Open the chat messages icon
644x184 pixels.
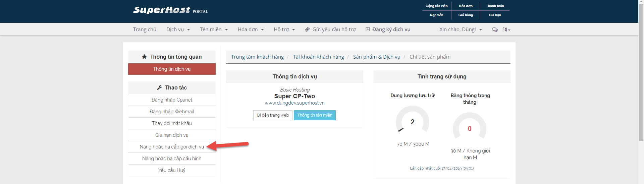(494, 29)
